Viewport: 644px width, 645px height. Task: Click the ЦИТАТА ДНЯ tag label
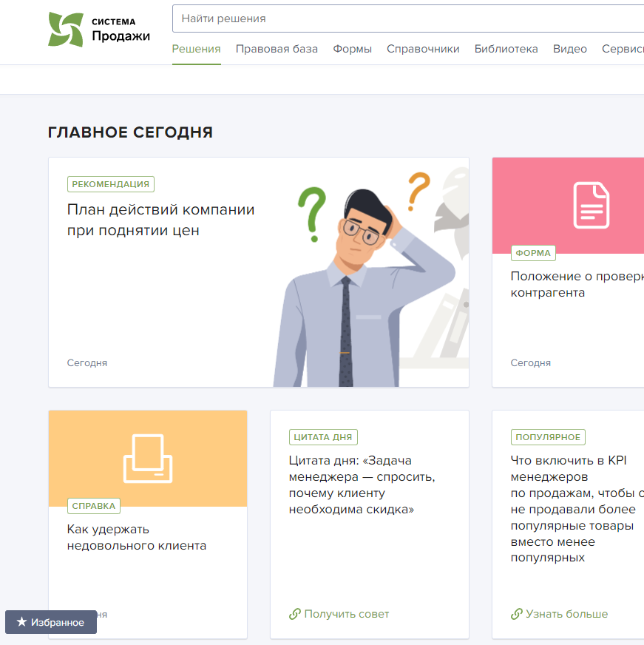click(323, 437)
